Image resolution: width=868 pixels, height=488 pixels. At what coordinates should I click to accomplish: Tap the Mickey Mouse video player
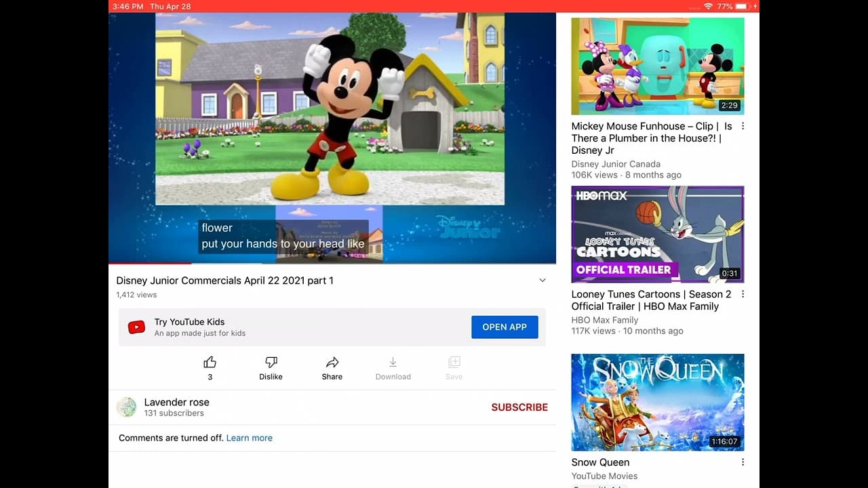pyautogui.click(x=332, y=138)
